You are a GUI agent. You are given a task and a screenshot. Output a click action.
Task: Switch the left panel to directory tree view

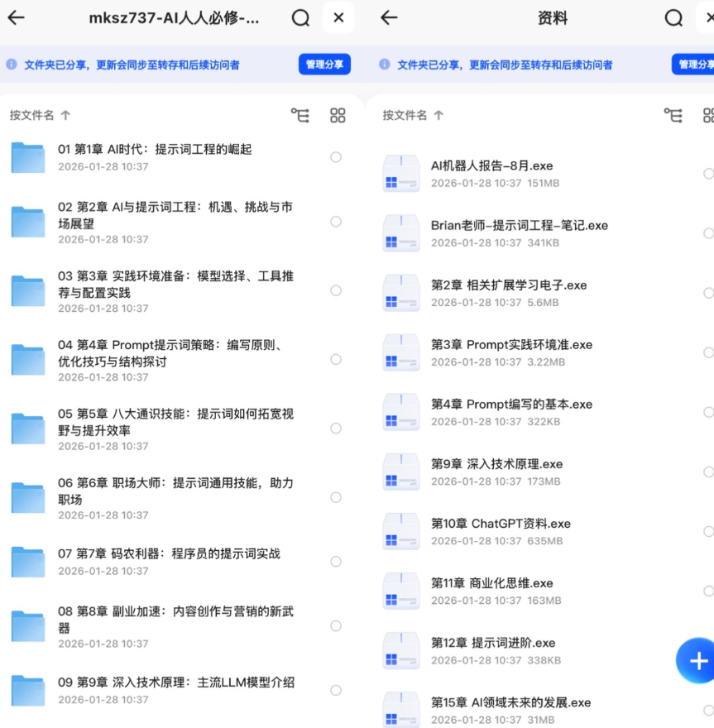click(301, 117)
